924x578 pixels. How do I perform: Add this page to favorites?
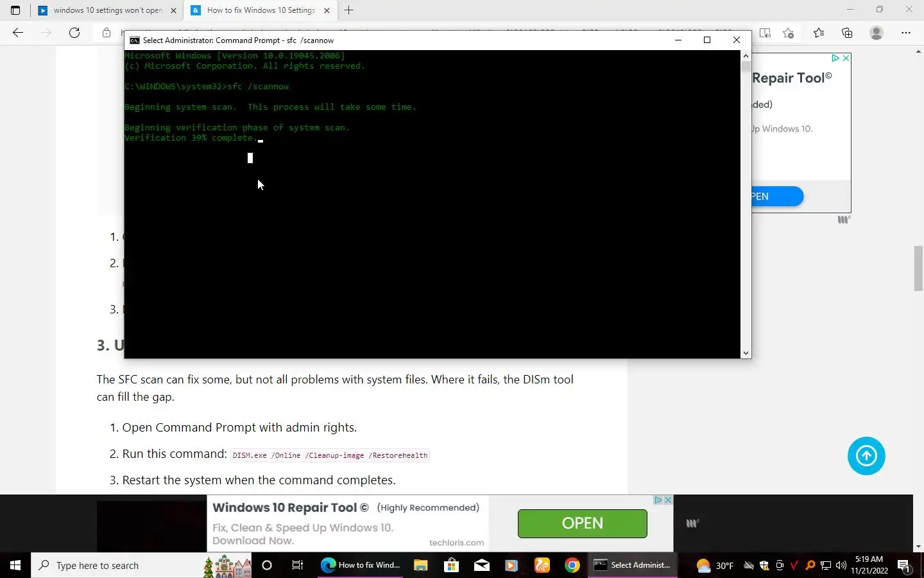tap(789, 33)
